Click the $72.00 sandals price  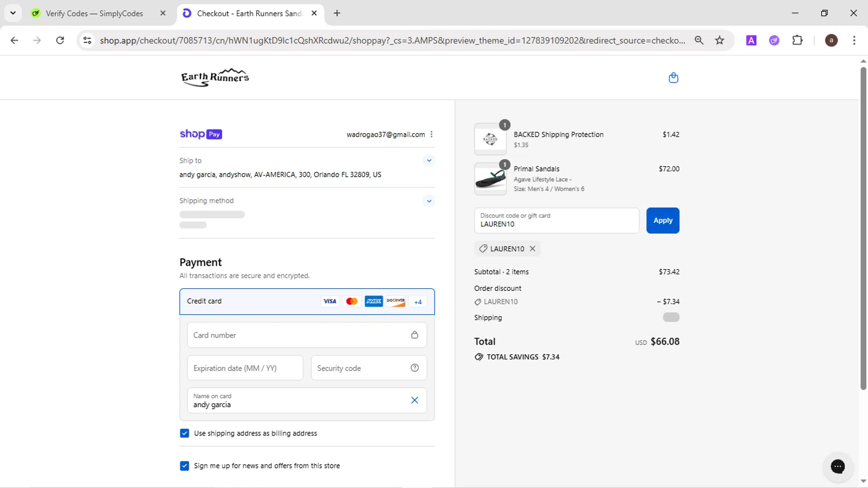point(669,169)
